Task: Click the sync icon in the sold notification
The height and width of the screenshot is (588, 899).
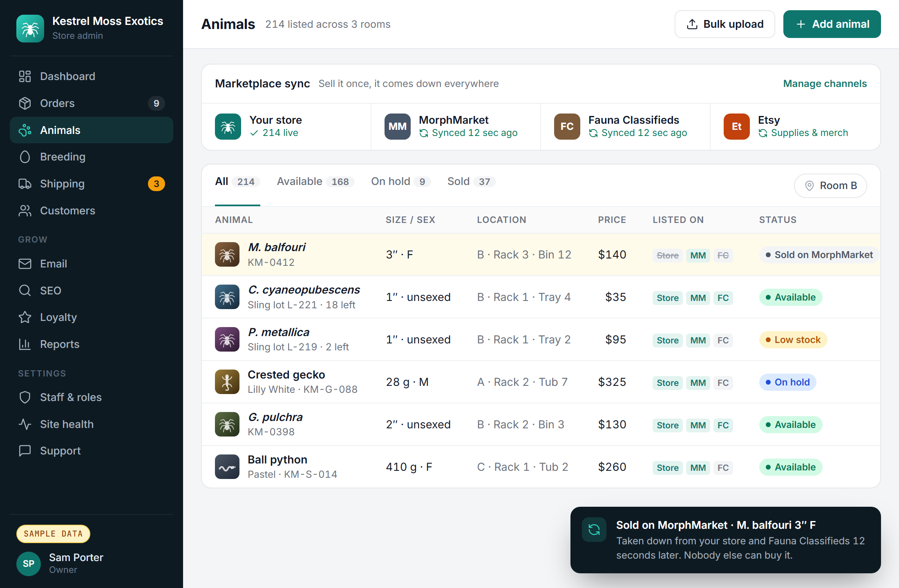Action: click(594, 530)
